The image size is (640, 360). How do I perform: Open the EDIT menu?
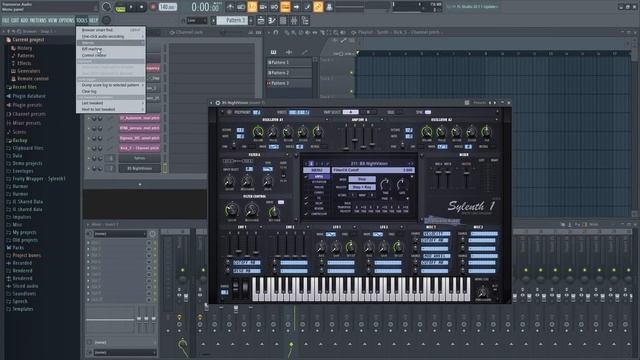click(x=15, y=20)
